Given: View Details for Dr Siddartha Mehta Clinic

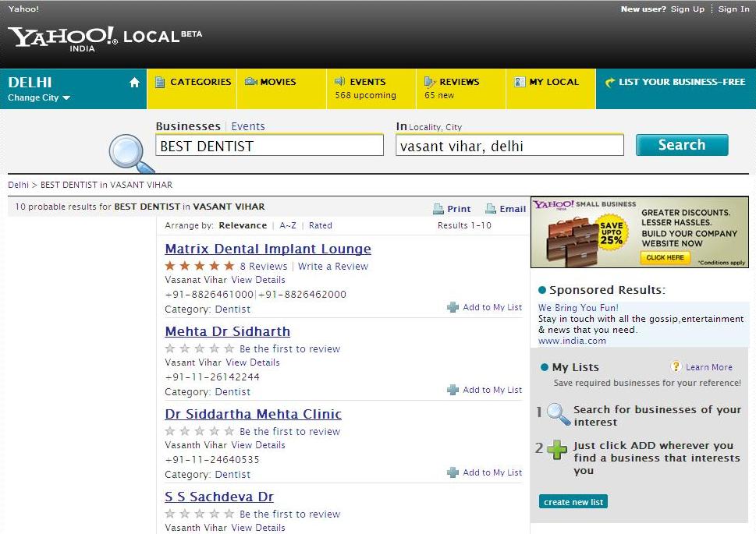Looking at the screenshot, I should (258, 445).
